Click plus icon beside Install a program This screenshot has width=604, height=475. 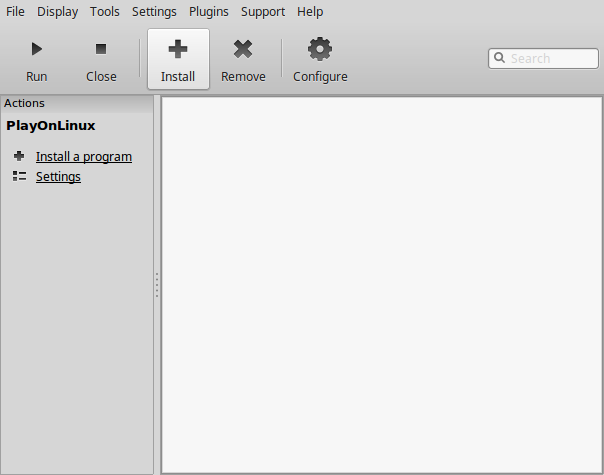pos(19,156)
